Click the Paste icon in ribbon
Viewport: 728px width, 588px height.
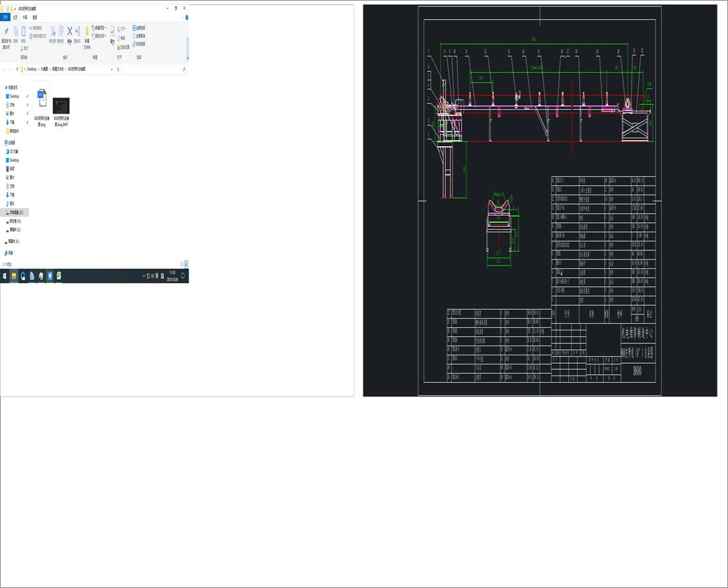click(24, 31)
